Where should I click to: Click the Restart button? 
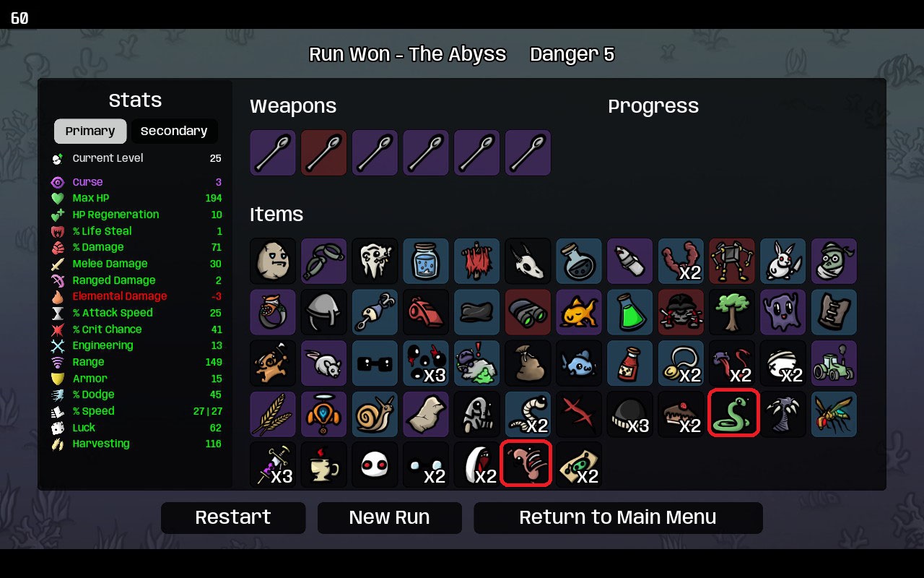233,518
